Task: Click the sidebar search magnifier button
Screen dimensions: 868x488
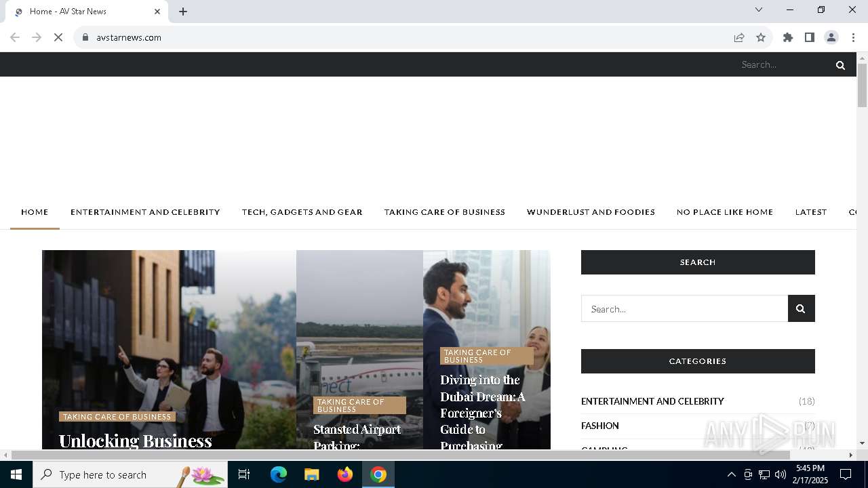Action: point(801,308)
